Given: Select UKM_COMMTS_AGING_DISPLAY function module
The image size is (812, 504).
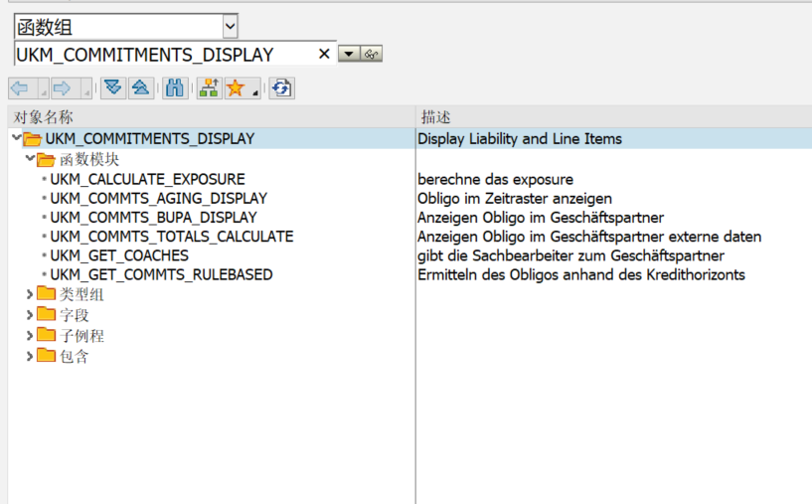Looking at the screenshot, I should (158, 199).
